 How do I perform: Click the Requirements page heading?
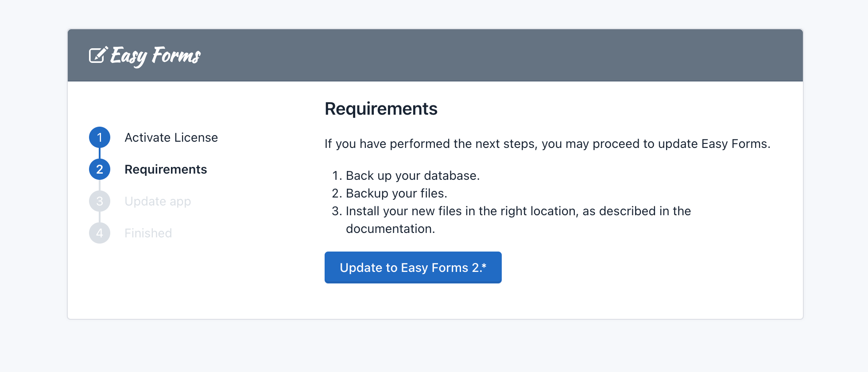(x=381, y=109)
